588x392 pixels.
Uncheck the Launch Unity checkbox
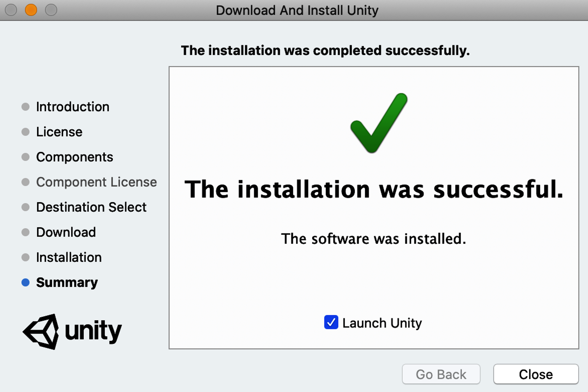[331, 322]
